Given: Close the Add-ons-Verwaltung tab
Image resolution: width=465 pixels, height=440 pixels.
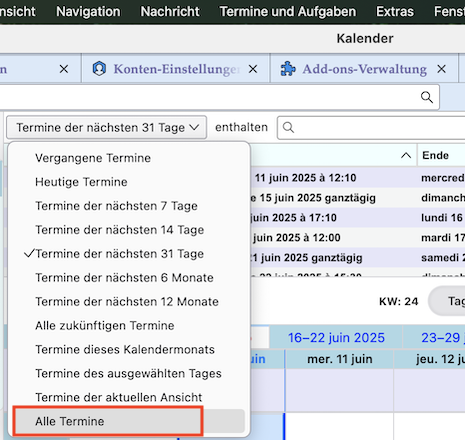Looking at the screenshot, I should point(442,69).
